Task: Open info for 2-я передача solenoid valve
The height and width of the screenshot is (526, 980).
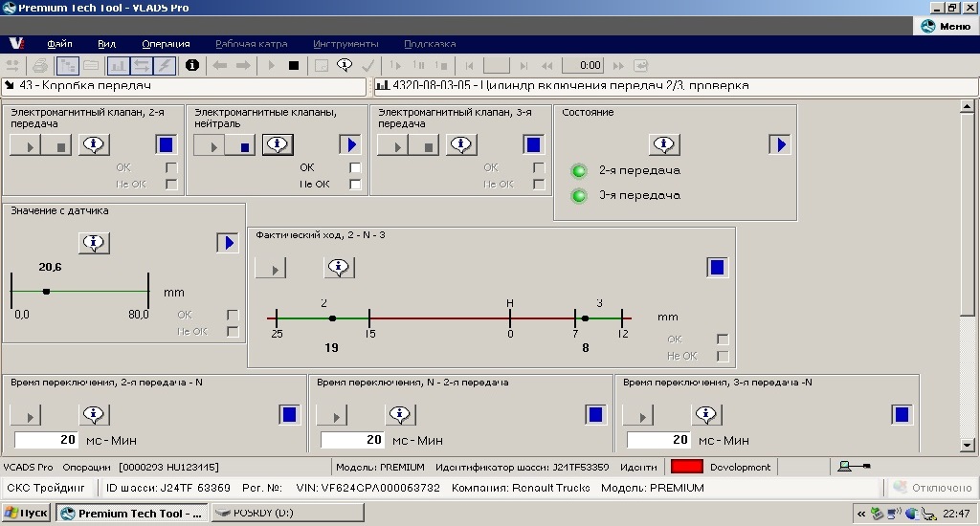Action: pyautogui.click(x=94, y=145)
